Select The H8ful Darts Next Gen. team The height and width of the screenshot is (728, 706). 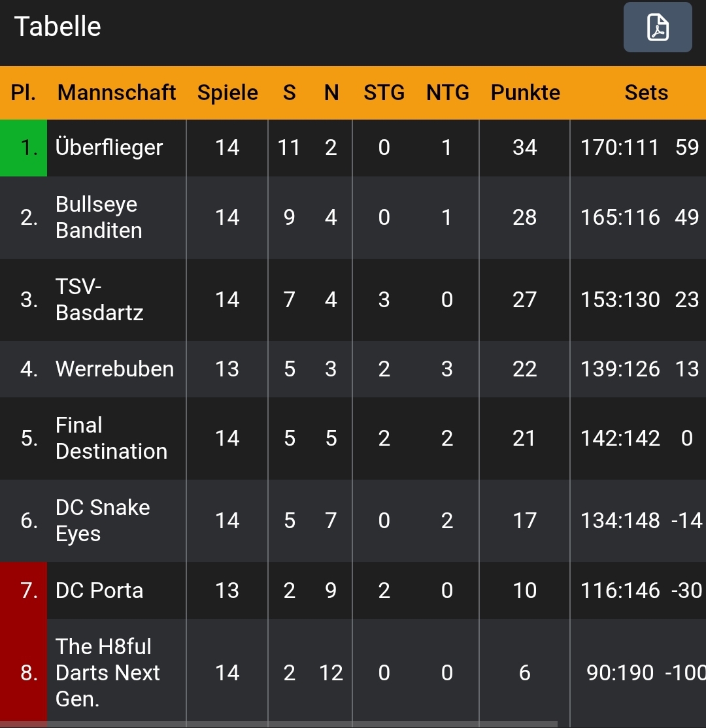[x=107, y=672]
